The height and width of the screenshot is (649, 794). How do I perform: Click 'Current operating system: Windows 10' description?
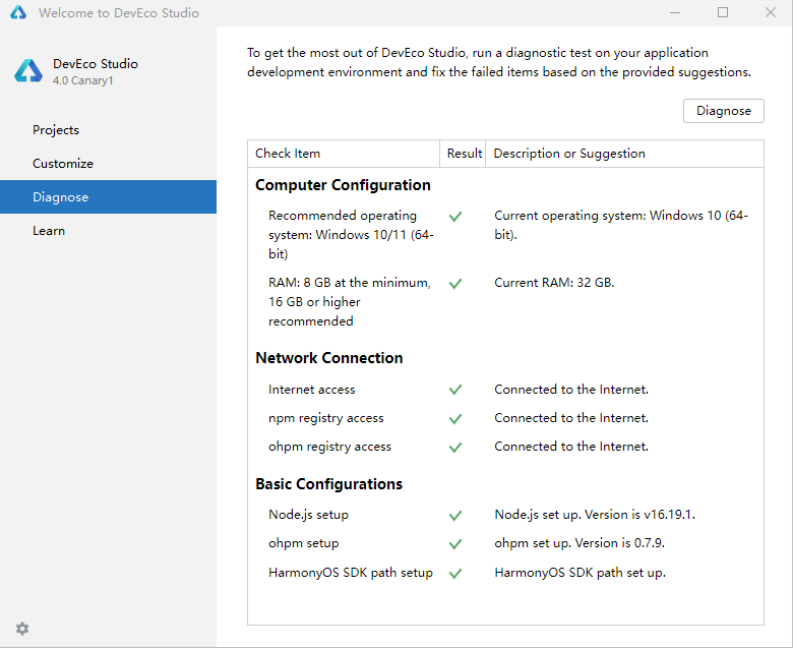621,225
